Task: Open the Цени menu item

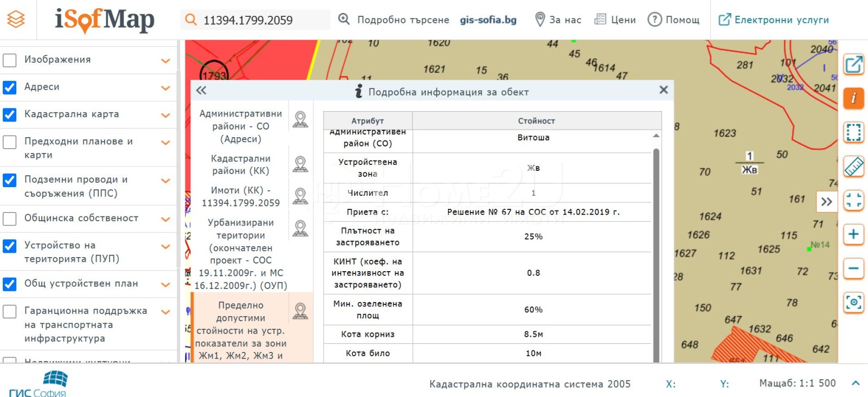Action: click(x=615, y=20)
